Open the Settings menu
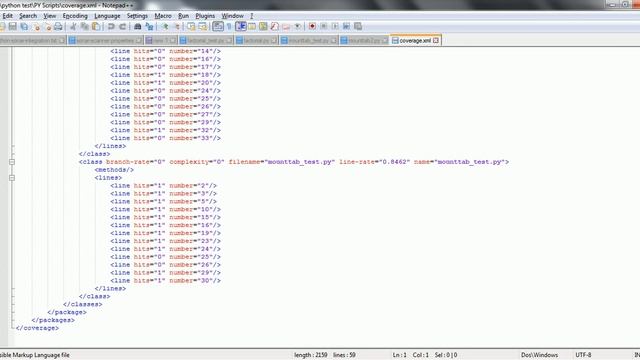This screenshot has width=640, height=360. point(137,16)
